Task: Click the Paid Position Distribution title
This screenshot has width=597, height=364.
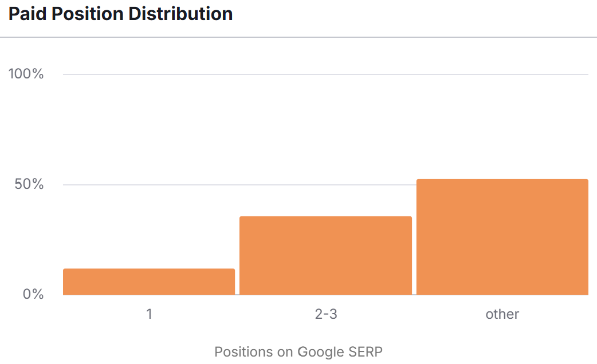Action: coord(120,14)
